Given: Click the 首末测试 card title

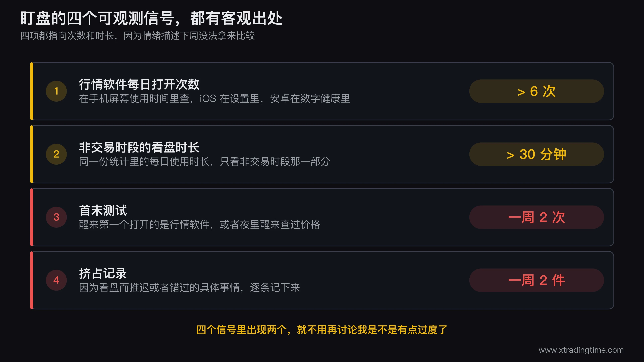Looking at the screenshot, I should click(103, 210).
